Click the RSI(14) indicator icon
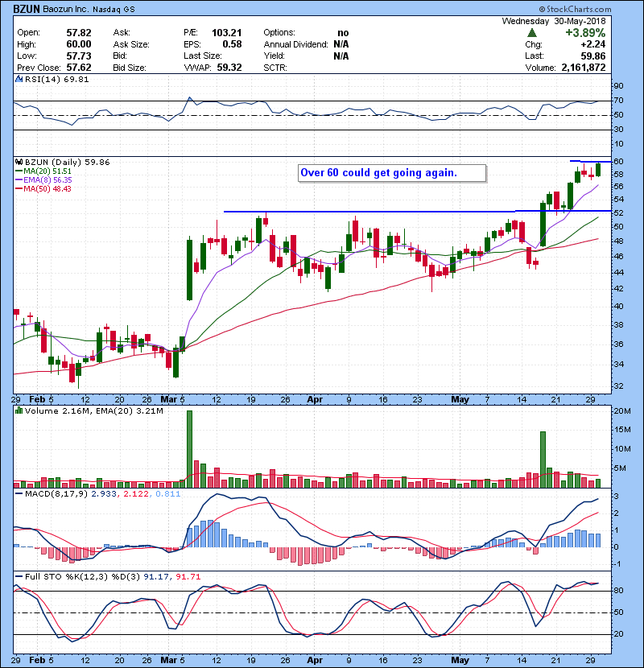The width and height of the screenshot is (644, 668). point(19,79)
